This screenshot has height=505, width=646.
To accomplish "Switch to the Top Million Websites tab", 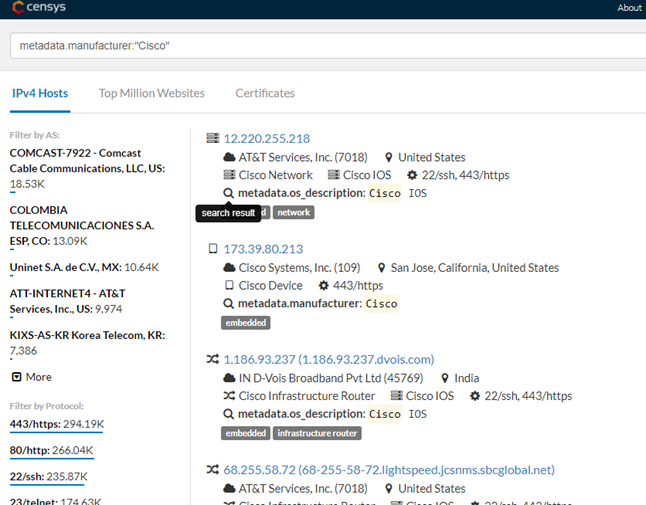I will [x=151, y=93].
